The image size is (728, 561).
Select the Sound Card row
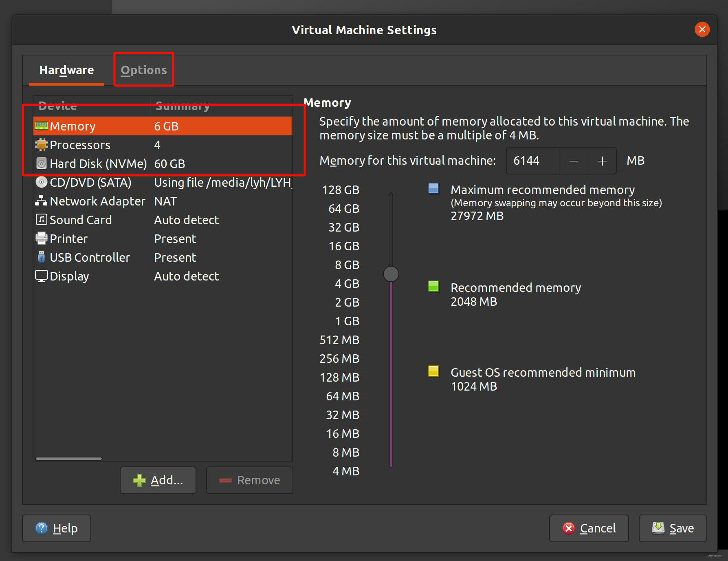point(163,220)
